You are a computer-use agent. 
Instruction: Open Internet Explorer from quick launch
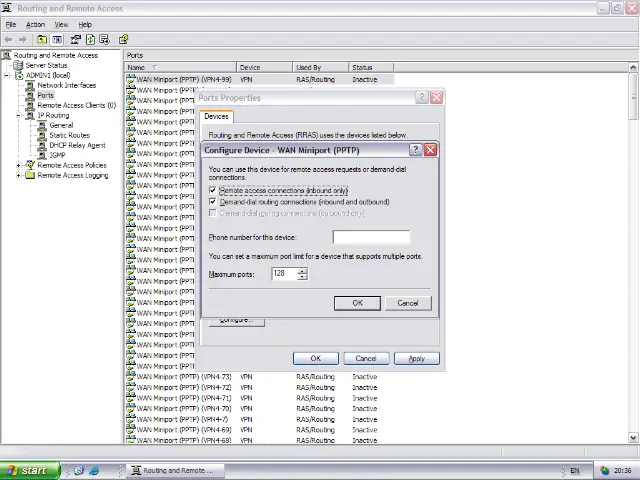pos(94,470)
